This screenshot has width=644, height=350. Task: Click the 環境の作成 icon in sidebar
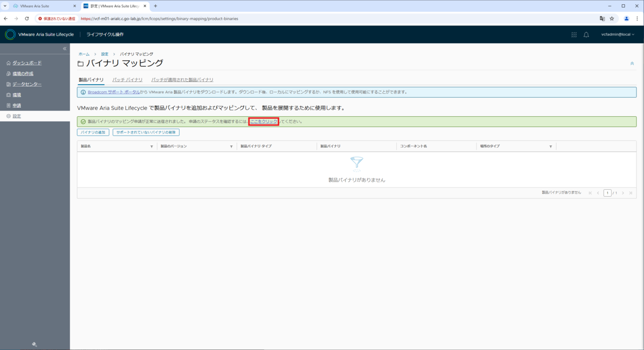(x=9, y=73)
